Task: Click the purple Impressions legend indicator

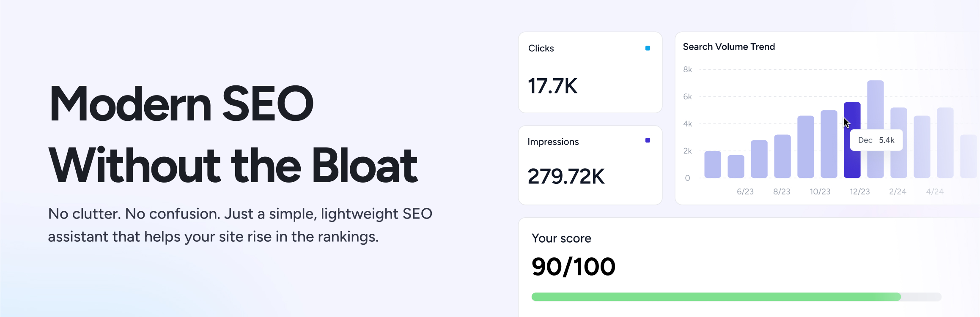Action: (647, 139)
